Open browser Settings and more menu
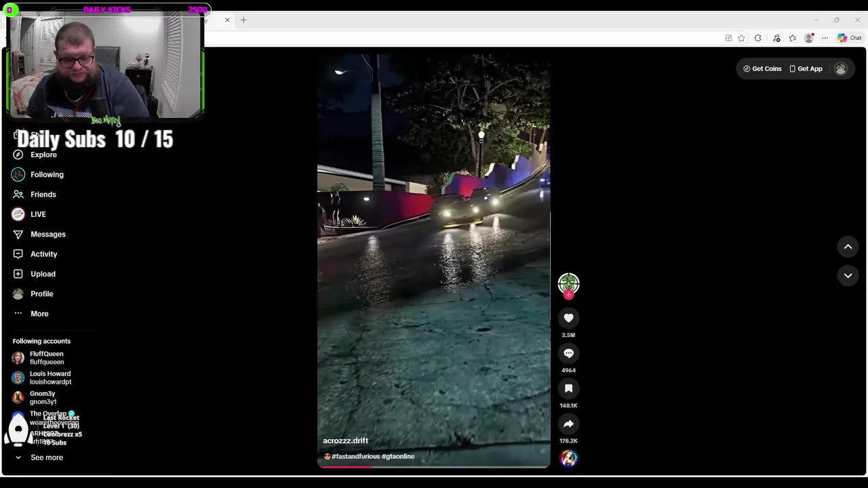868x488 pixels. pyautogui.click(x=825, y=38)
